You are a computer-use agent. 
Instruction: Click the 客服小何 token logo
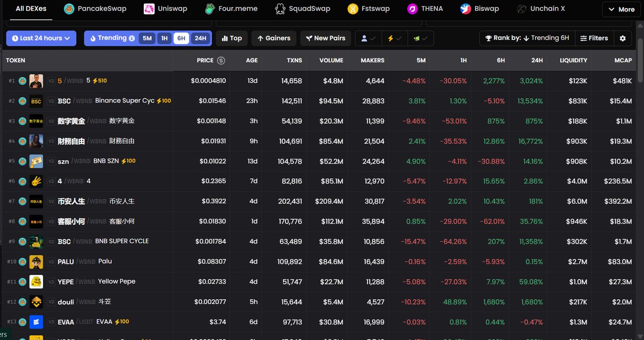pos(36,221)
